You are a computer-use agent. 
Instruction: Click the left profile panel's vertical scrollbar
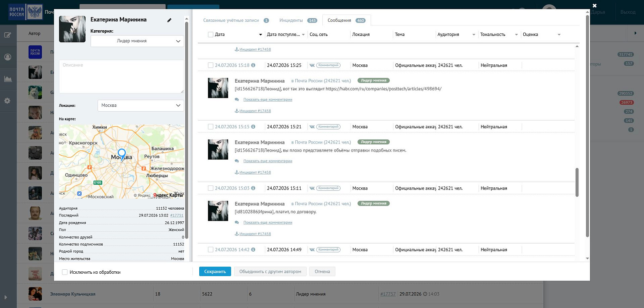coord(186,130)
